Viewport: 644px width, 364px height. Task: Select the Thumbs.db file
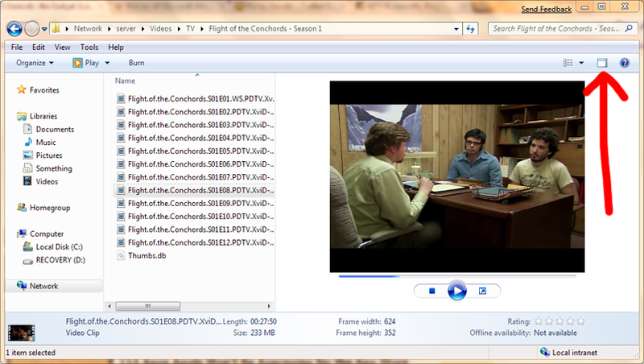click(x=142, y=255)
